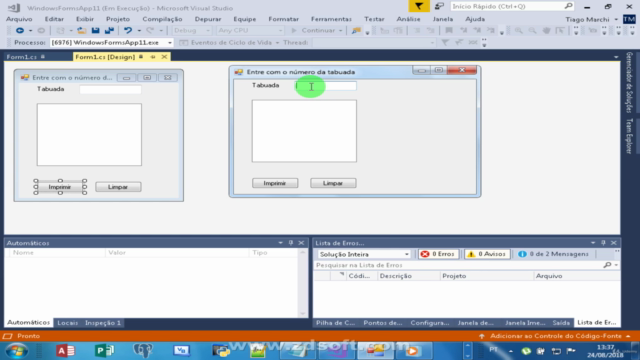Click the hand pan tool icon

[546, 31]
